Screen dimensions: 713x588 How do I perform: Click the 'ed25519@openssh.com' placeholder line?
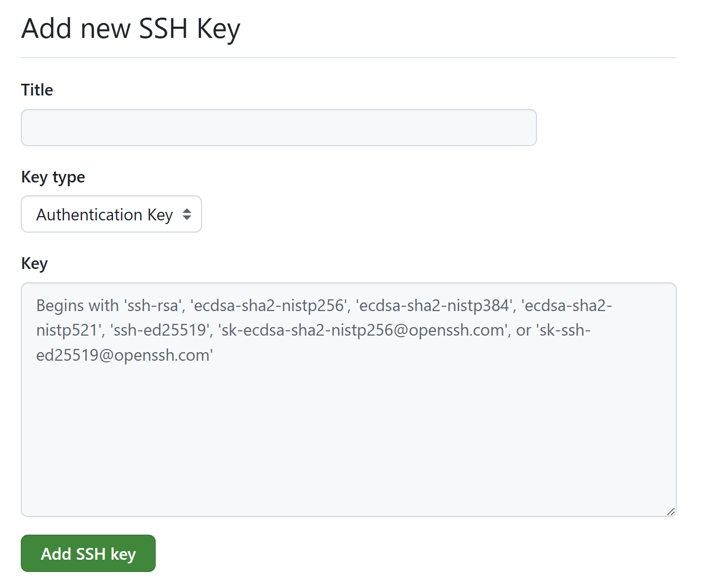pyautogui.click(x=124, y=355)
